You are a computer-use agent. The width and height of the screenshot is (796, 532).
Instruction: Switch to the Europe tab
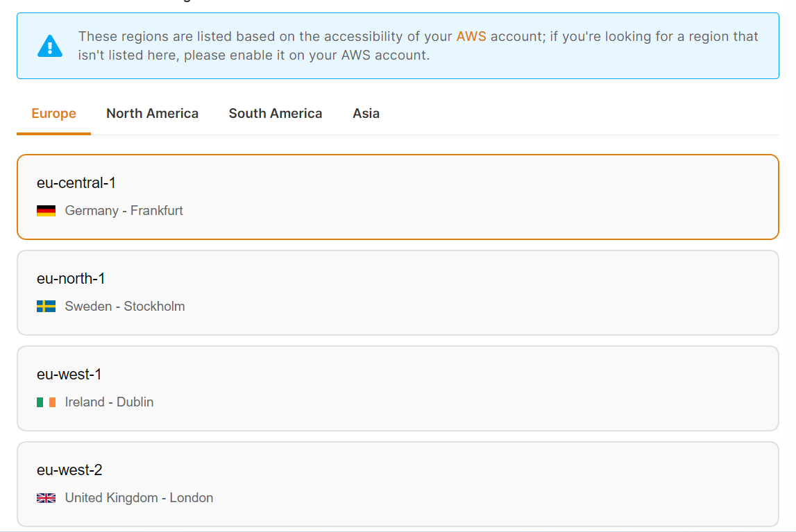click(53, 114)
